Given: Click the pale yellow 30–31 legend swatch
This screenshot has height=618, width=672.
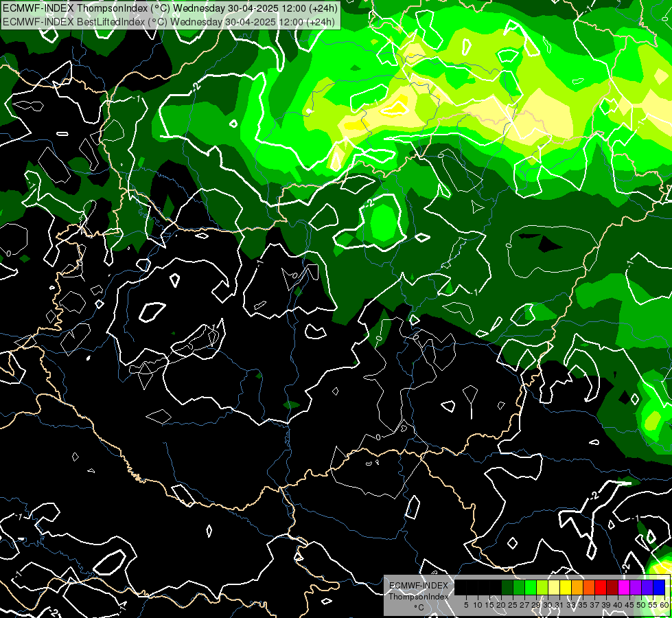Looking at the screenshot, I should [554, 587].
